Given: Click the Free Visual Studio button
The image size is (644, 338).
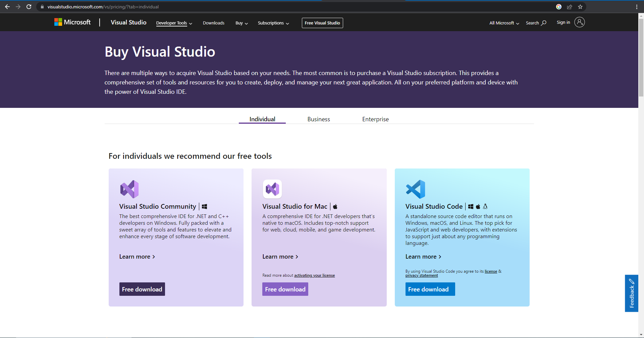Looking at the screenshot, I should (322, 23).
